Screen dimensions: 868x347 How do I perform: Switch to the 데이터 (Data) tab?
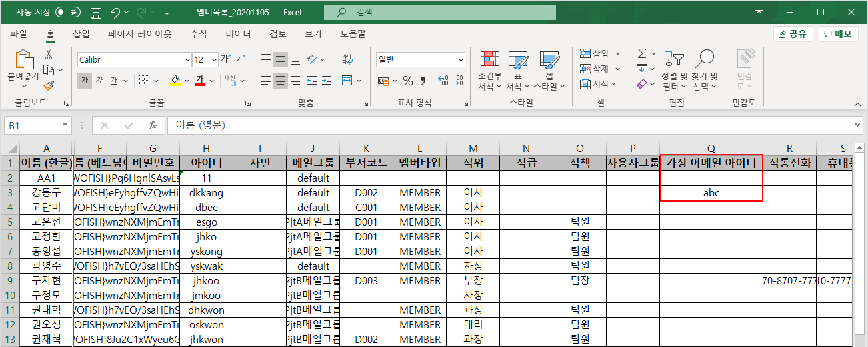coord(238,34)
